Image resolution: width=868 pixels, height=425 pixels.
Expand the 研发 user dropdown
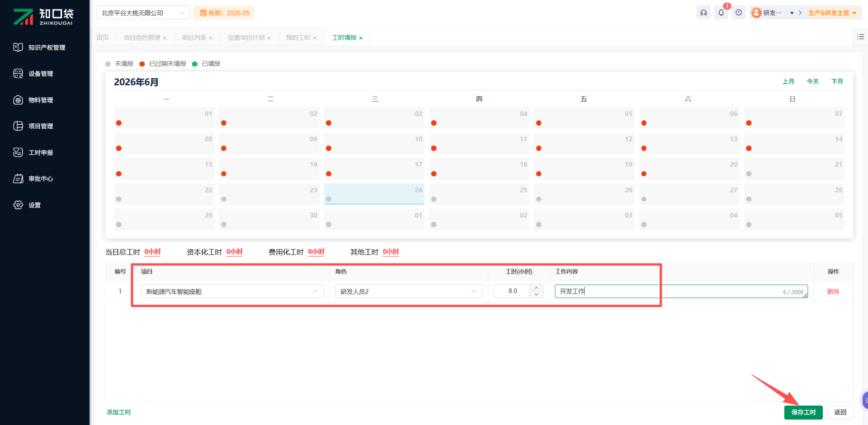pyautogui.click(x=792, y=13)
